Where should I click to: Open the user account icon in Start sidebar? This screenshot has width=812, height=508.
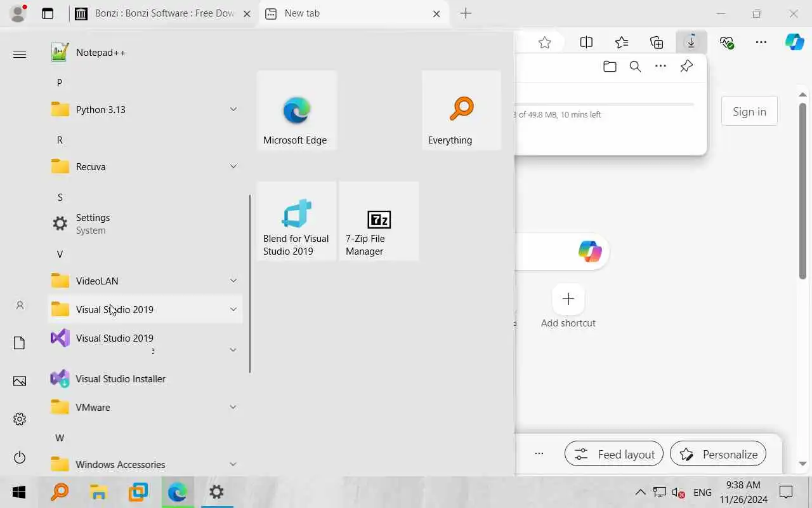(20, 305)
